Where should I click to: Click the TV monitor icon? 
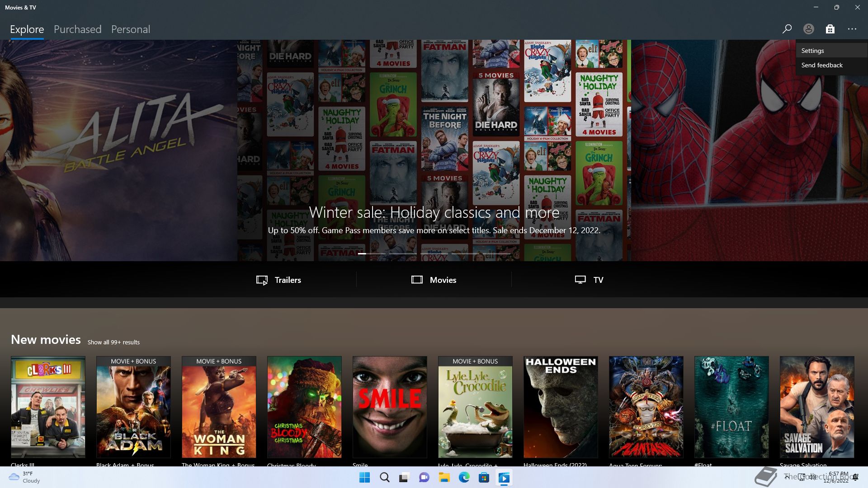pos(580,280)
